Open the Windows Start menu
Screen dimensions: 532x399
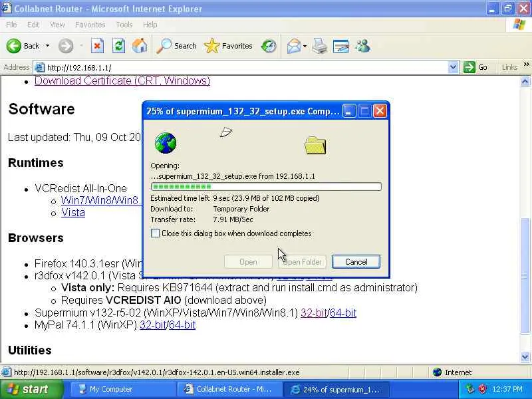click(x=31, y=389)
